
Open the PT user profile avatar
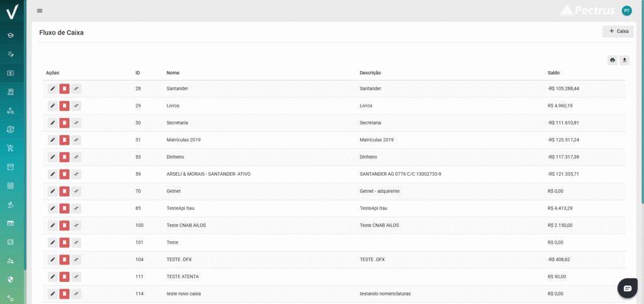coord(626,11)
